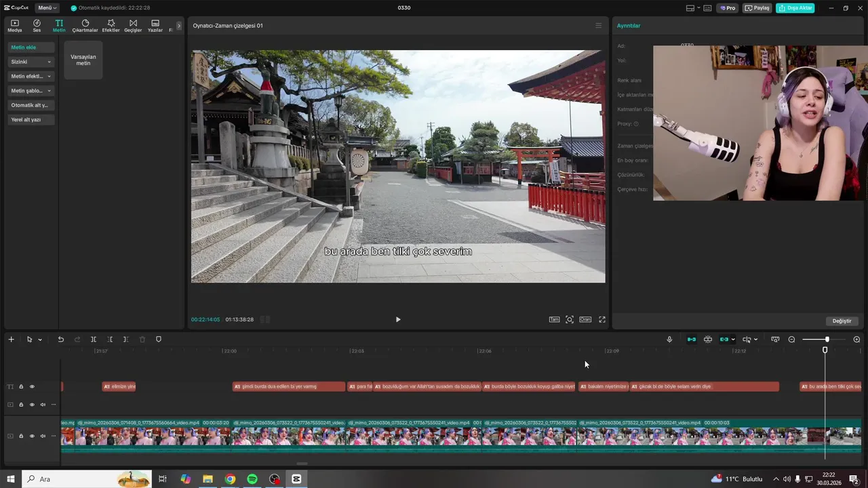
Task: Hide the middle video track
Action: 32,405
